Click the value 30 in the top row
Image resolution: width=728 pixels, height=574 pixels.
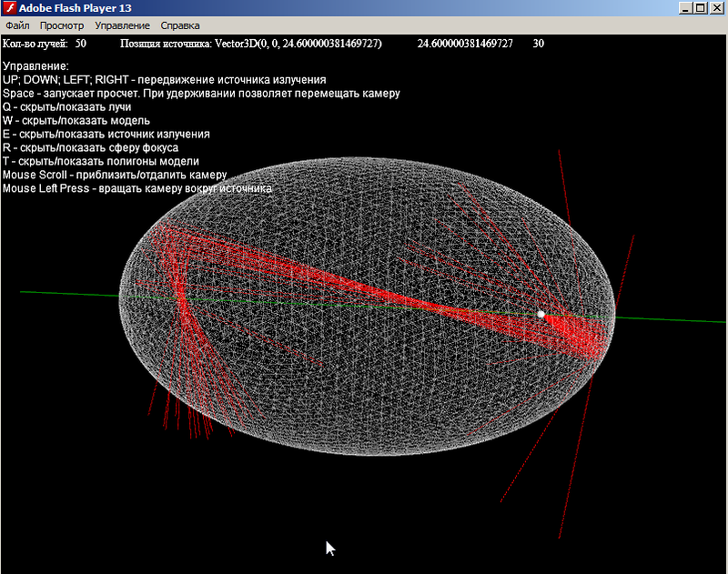pos(538,44)
